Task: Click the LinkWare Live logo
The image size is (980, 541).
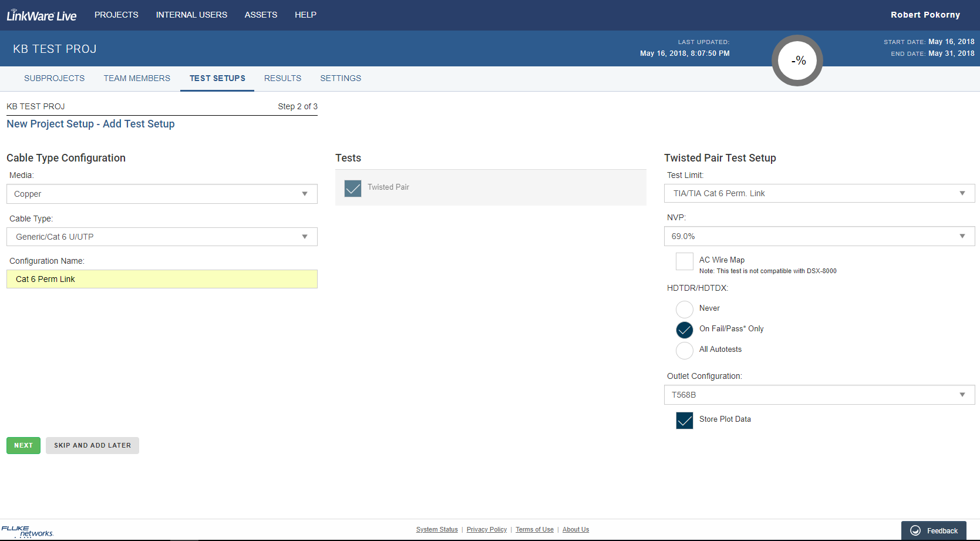Action: [x=42, y=15]
